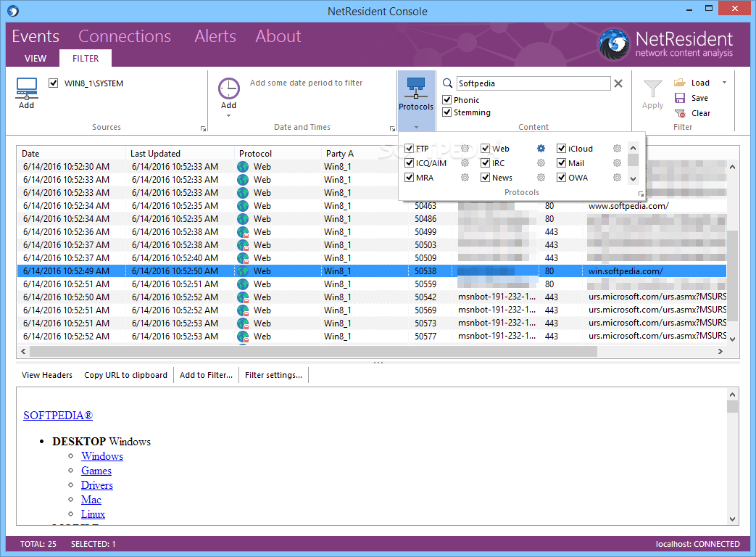The width and height of the screenshot is (756, 557).
Task: Clear the Softpedia search with the X icon
Action: [618, 83]
